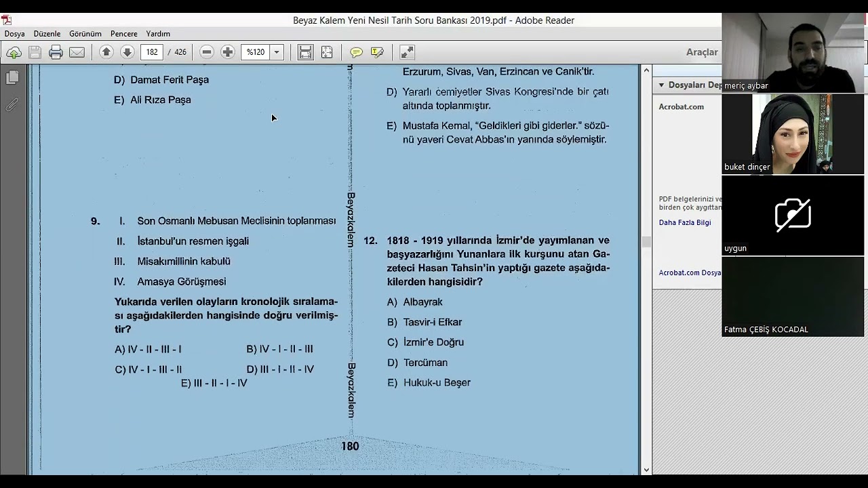This screenshot has width=868, height=488.
Task: Switch to read mode icon
Action: pos(407,52)
